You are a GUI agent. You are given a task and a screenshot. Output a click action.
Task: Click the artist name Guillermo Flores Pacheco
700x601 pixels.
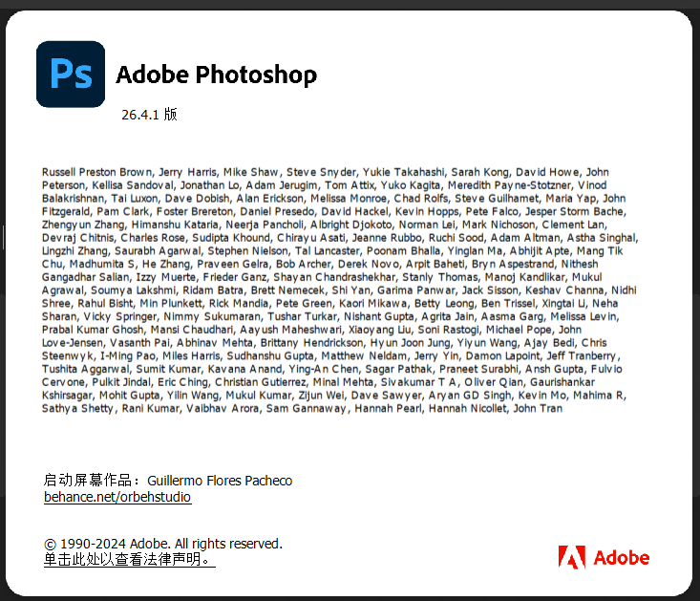pos(220,481)
